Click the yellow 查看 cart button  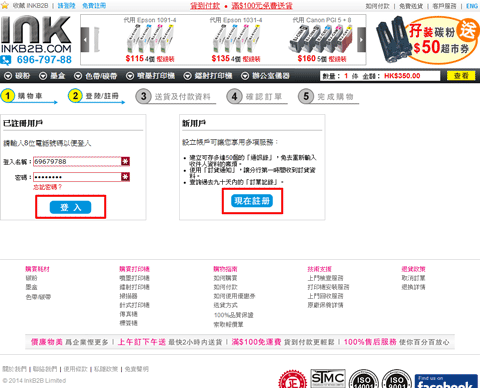461,76
